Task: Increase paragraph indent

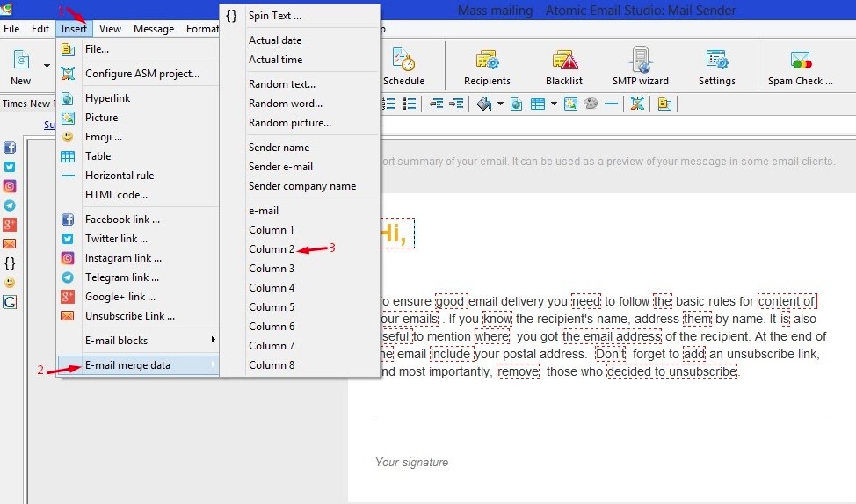Action: tap(456, 104)
